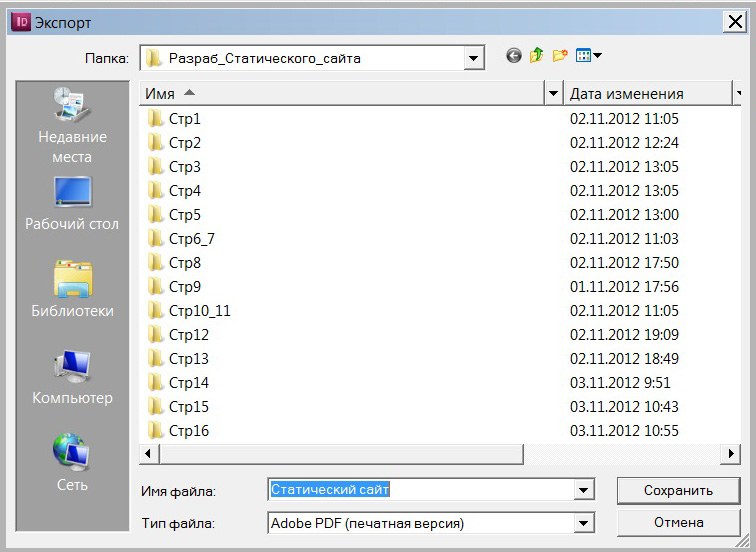Click the Сохранить button
The width and height of the screenshot is (756, 552).
678,491
